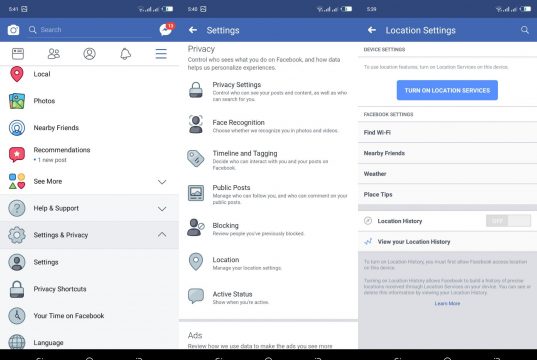Screen dimensions: 537x360
Task: Switch to the Friends requests tab icon
Action: click(54, 54)
